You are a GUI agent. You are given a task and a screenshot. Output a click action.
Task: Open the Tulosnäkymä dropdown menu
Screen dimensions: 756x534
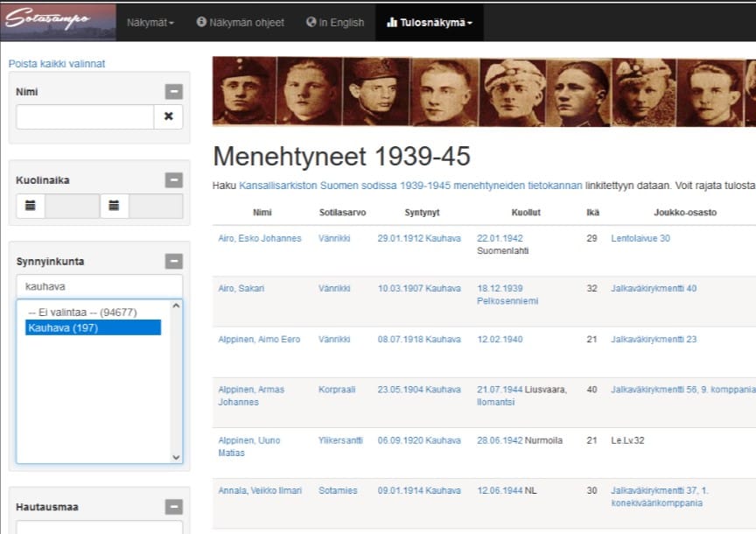429,23
